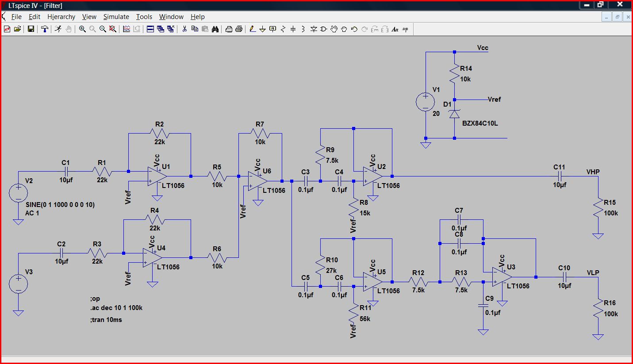Click the V1 voltage source symbol
Image resolution: width=633 pixels, height=364 pixels.
426,103
